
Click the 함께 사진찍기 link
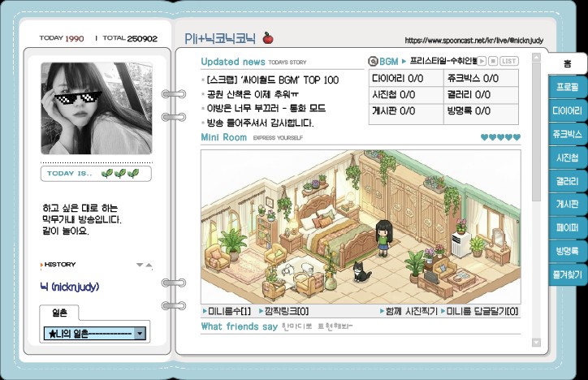[409, 312]
